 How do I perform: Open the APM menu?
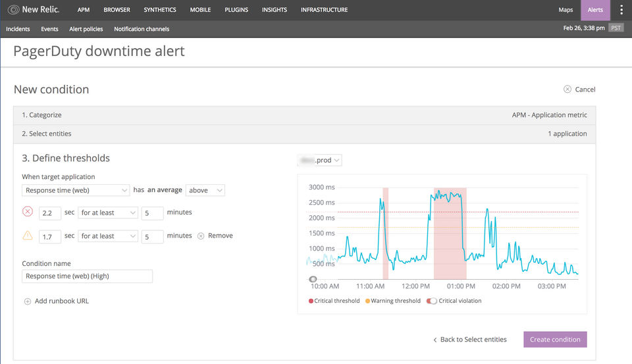(84, 10)
